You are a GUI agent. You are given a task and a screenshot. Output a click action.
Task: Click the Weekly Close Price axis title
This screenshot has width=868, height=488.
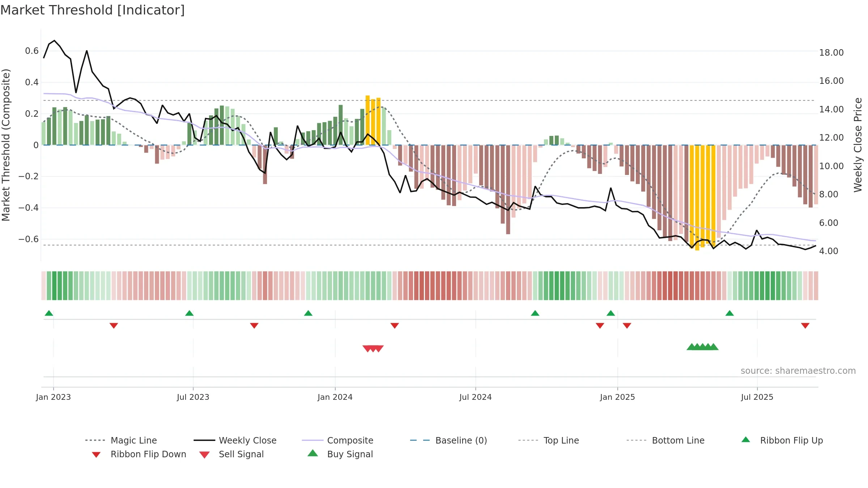pos(858,145)
